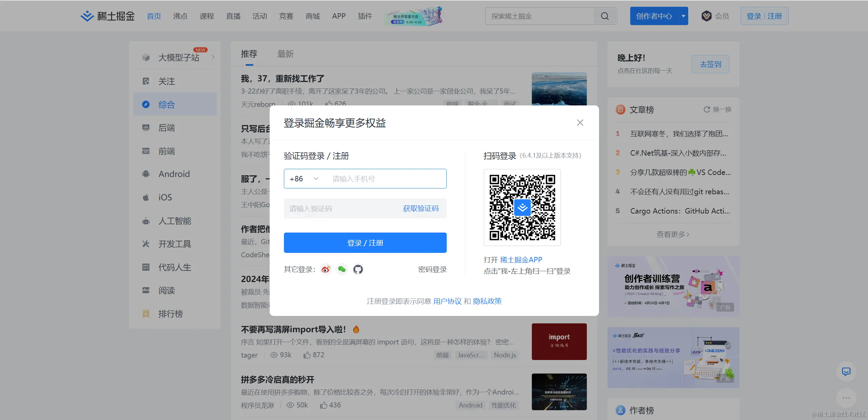Screen dimensions: 868x420
Task: Click the member badge icon
Action: (x=707, y=16)
